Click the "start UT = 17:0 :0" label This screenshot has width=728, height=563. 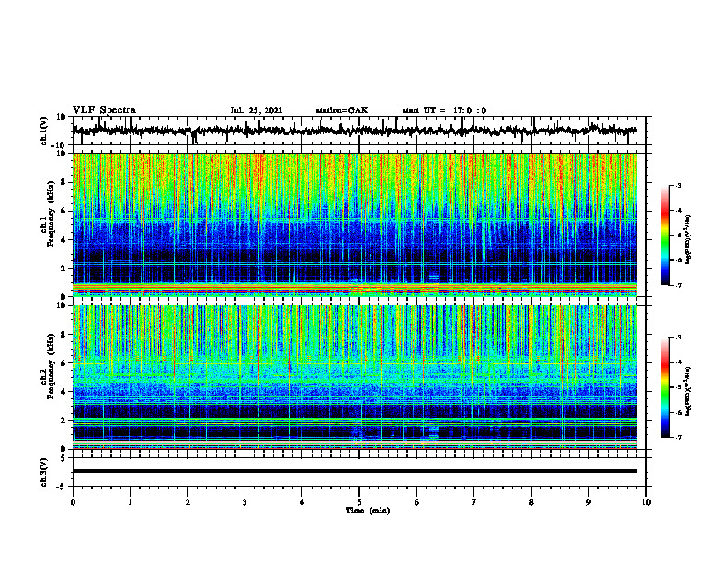(x=444, y=110)
